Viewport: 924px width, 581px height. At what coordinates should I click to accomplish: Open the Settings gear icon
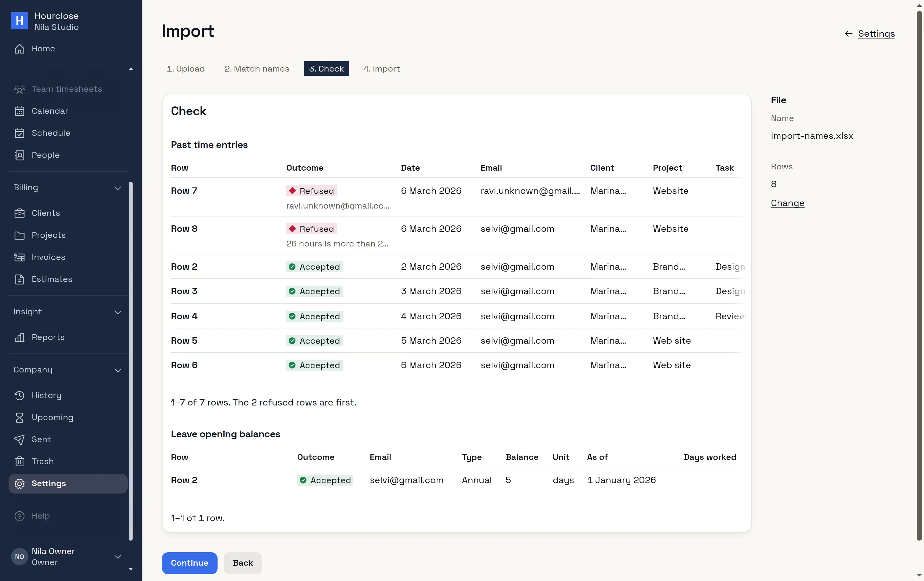[19, 483]
